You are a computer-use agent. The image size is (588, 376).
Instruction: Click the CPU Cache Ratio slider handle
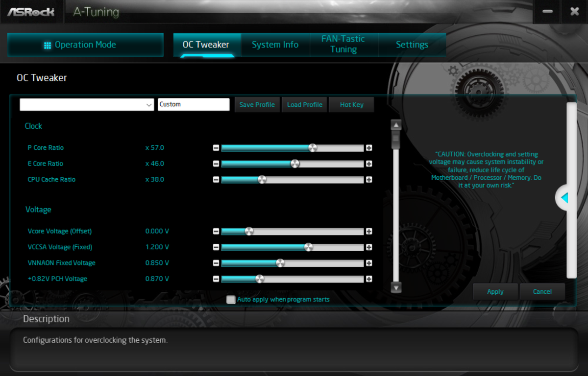[262, 180]
